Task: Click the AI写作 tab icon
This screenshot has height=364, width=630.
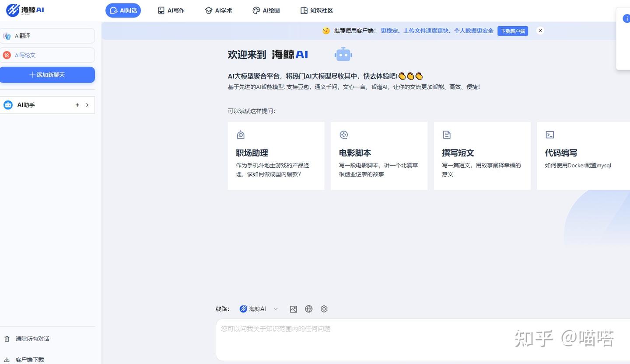Action: tap(161, 10)
